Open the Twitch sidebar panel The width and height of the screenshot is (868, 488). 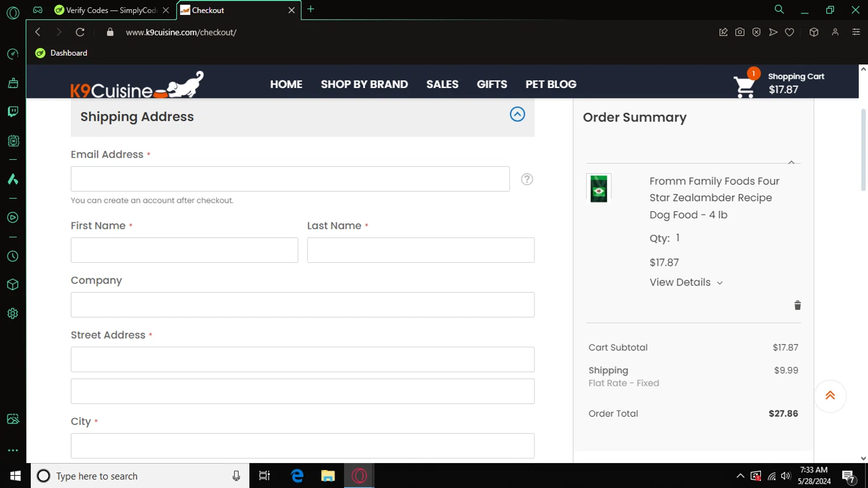point(13,112)
